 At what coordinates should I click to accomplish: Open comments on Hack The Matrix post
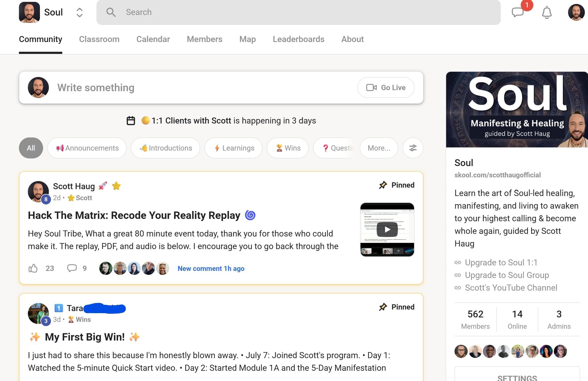click(72, 268)
